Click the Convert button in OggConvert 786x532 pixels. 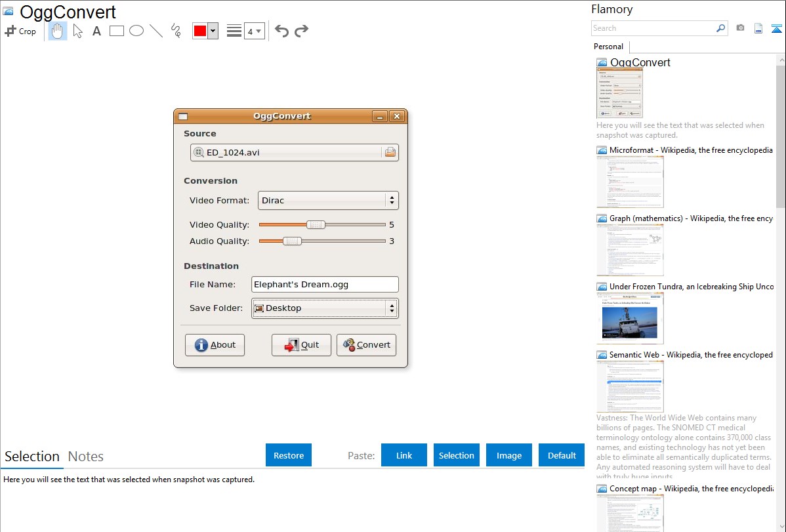[x=367, y=345]
